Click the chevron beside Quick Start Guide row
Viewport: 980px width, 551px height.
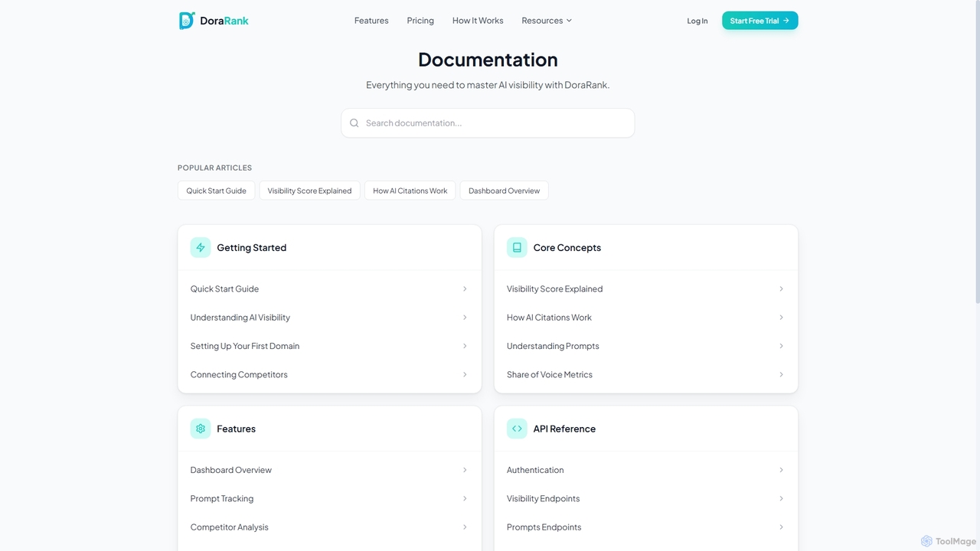click(465, 289)
